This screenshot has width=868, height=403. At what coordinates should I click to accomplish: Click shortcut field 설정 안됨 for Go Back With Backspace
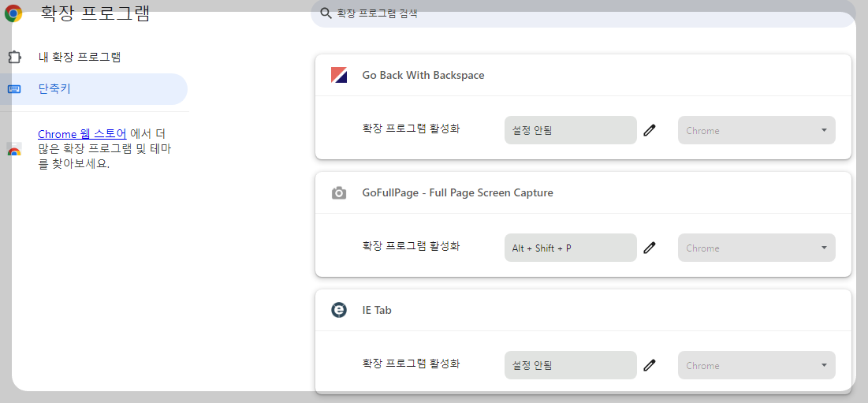[570, 130]
